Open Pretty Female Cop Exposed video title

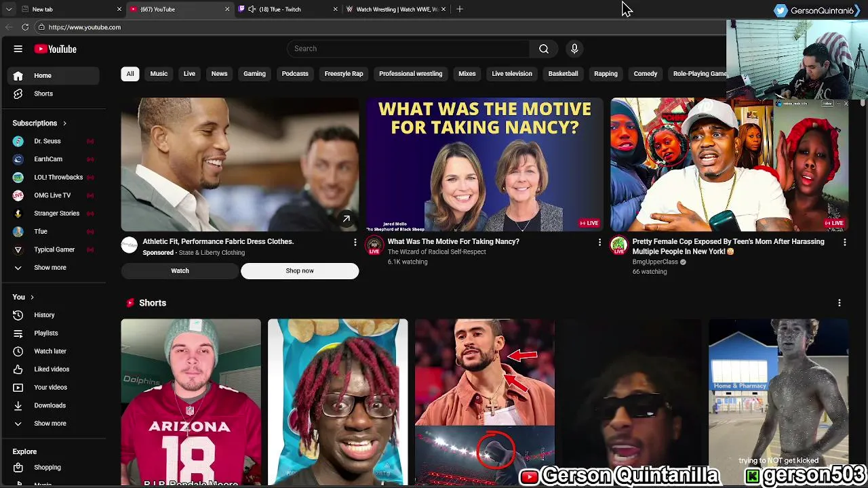pyautogui.click(x=730, y=246)
